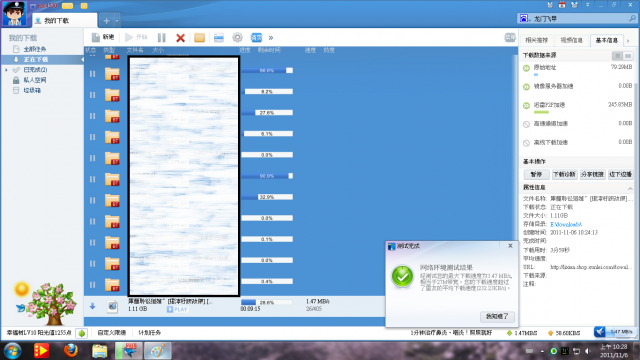Click the right arrow to show more tabs
This screenshot has height=360, width=640.
pos(628,40)
